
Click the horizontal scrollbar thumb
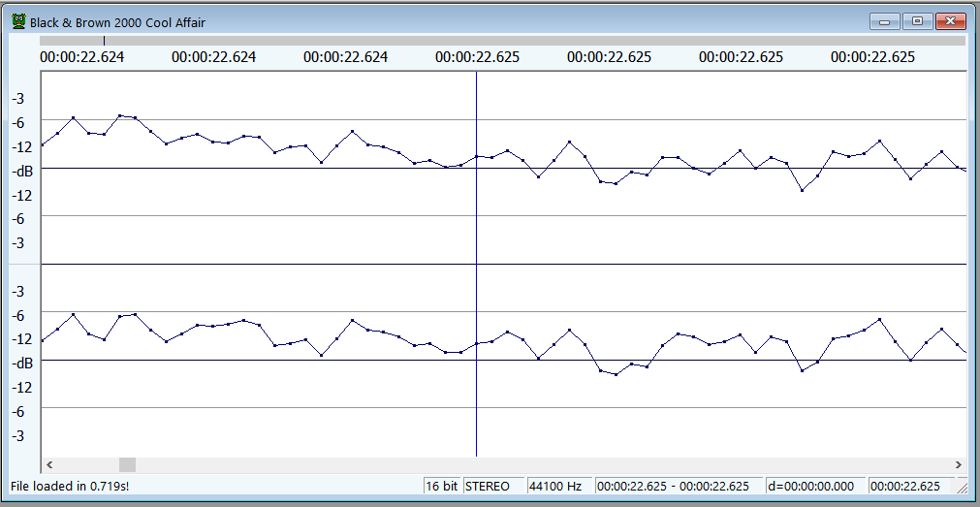128,465
